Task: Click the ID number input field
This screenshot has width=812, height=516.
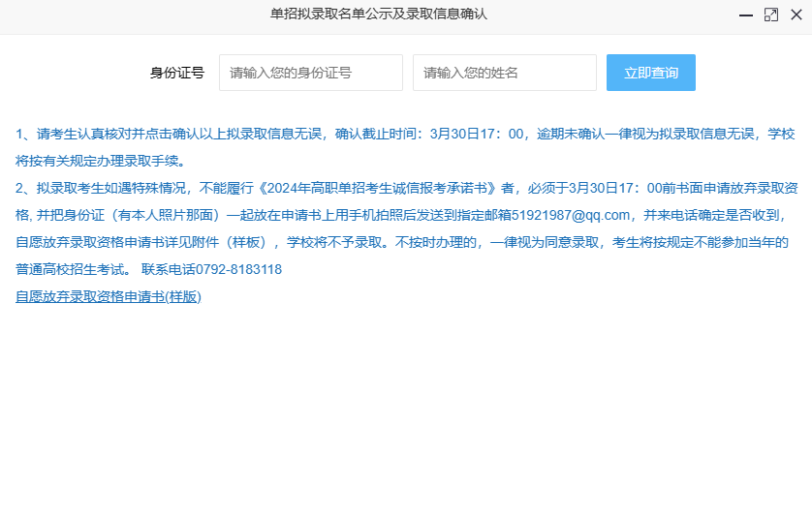Action: click(311, 73)
